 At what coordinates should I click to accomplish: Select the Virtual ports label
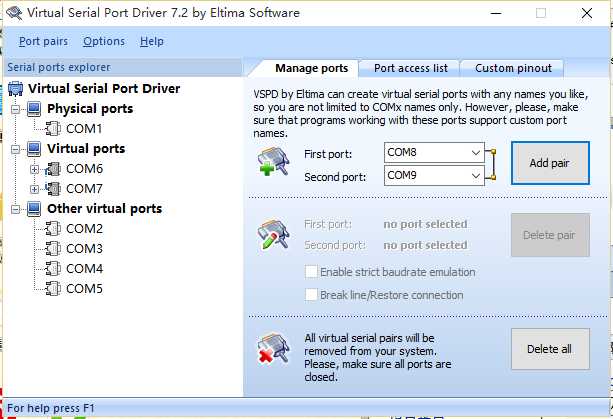[x=86, y=149]
